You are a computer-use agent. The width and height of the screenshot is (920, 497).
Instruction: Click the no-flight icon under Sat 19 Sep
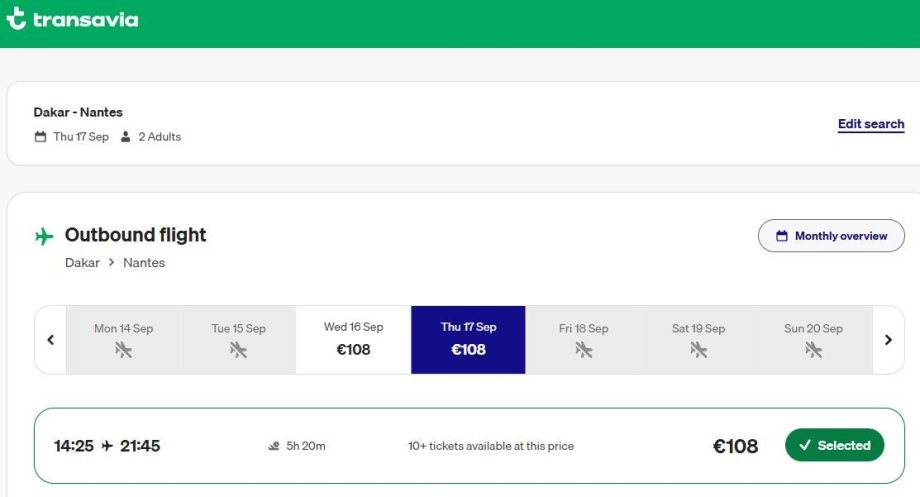pyautogui.click(x=698, y=350)
